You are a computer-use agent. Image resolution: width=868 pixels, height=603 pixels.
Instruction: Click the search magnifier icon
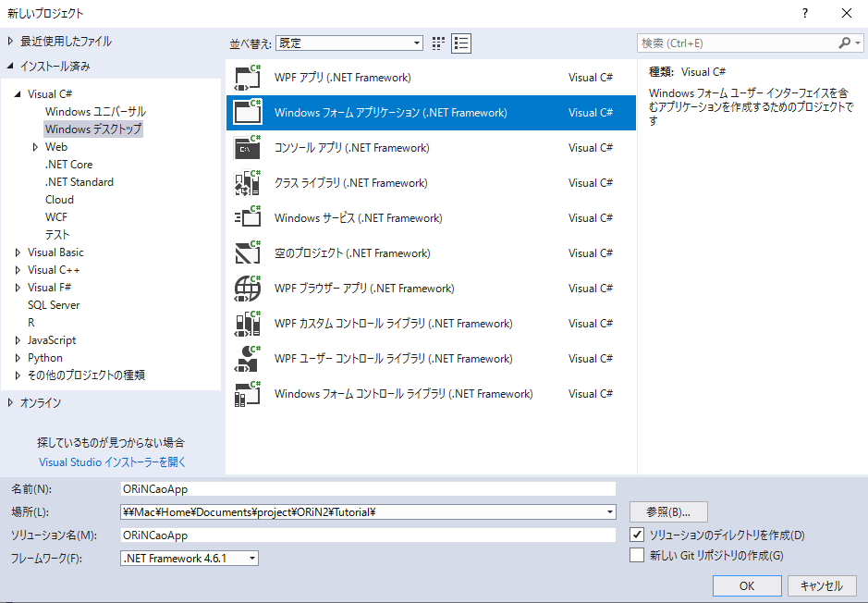[844, 43]
